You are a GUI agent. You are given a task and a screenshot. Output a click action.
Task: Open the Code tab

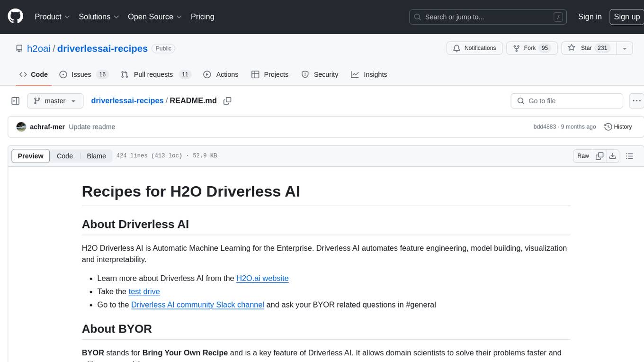click(x=34, y=74)
